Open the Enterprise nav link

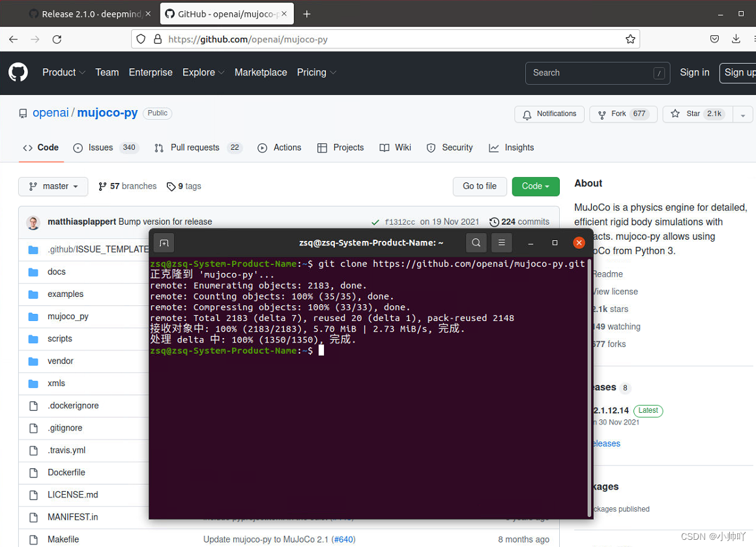[x=151, y=72]
